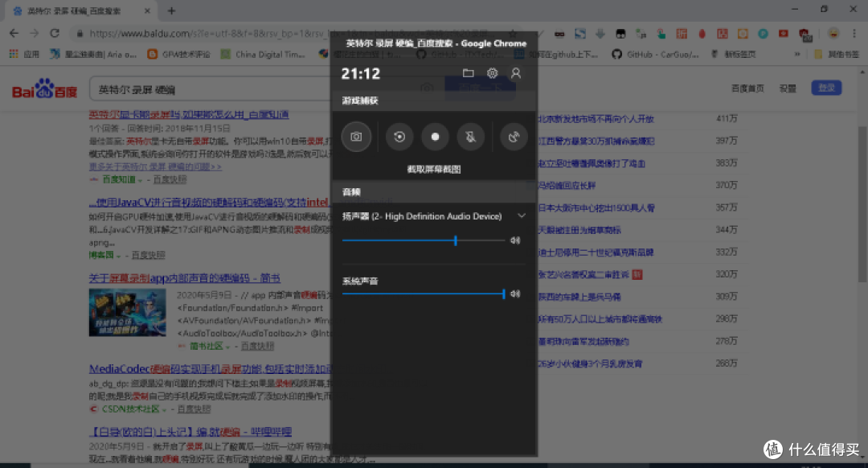
Task: Go forward in Chrome
Action: point(35,33)
